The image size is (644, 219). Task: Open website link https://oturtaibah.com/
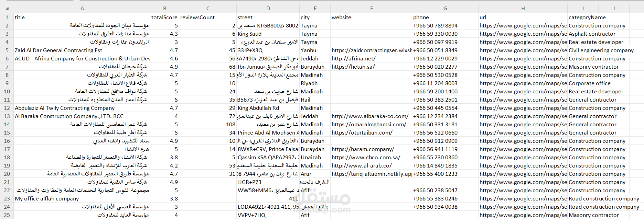click(x=362, y=133)
